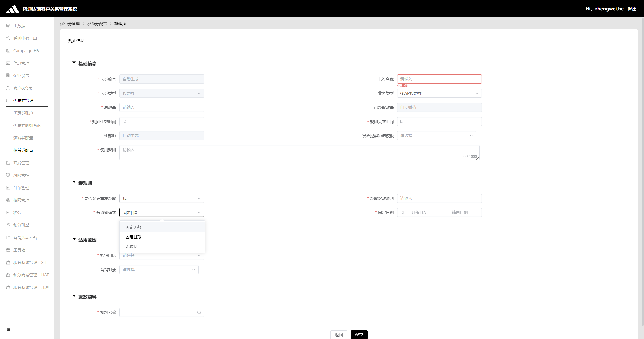Click the 订单管理 sidebar icon

(x=8, y=188)
